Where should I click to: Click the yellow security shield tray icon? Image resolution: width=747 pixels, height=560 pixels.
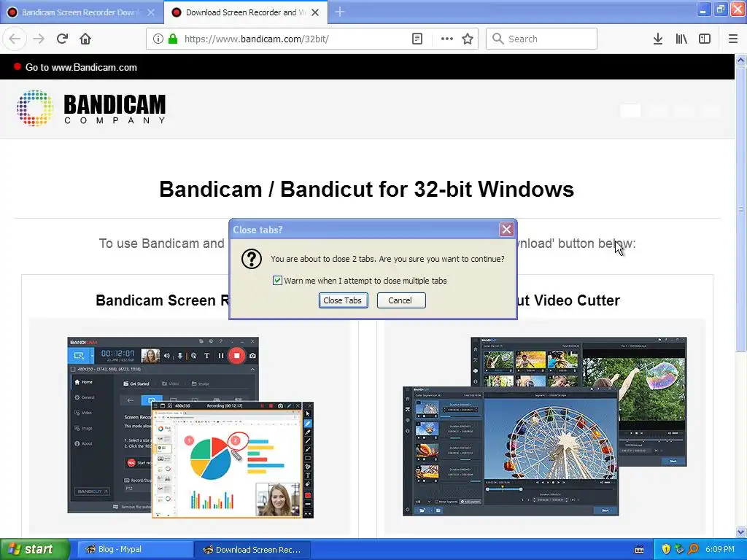pos(666,549)
